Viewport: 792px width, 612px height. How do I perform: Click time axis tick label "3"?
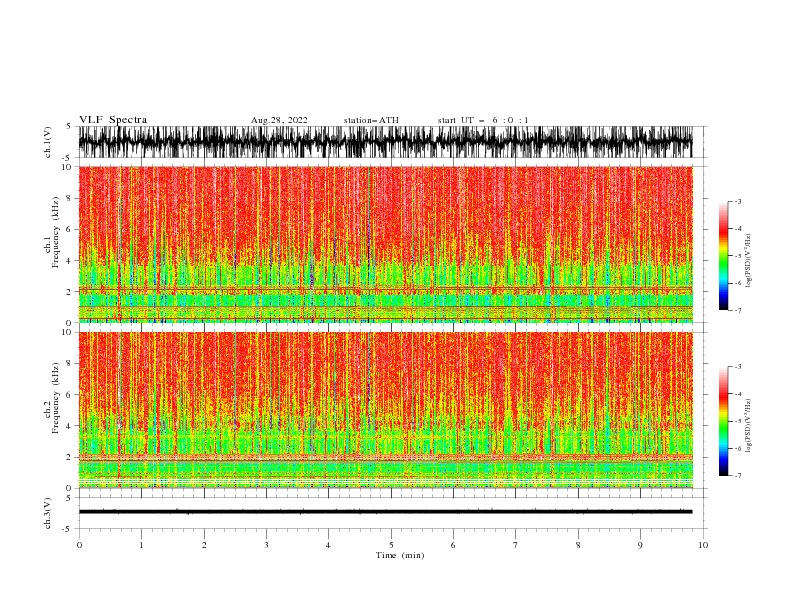pos(266,545)
